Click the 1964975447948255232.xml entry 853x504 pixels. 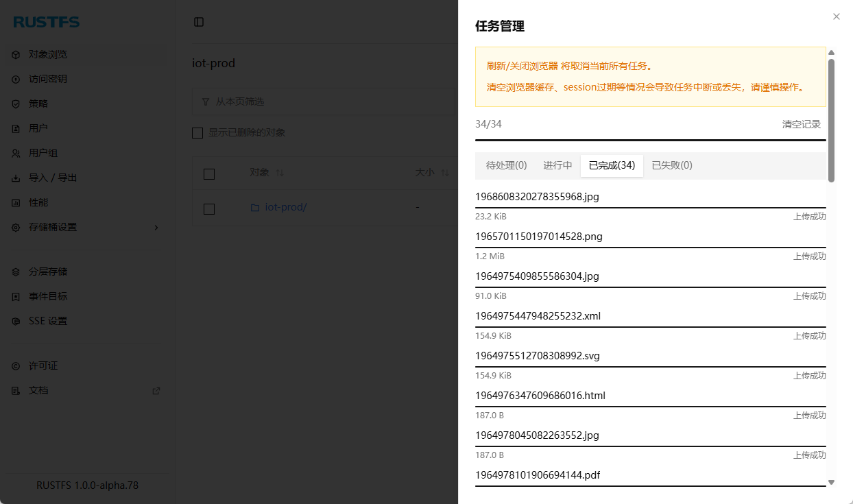point(538,316)
